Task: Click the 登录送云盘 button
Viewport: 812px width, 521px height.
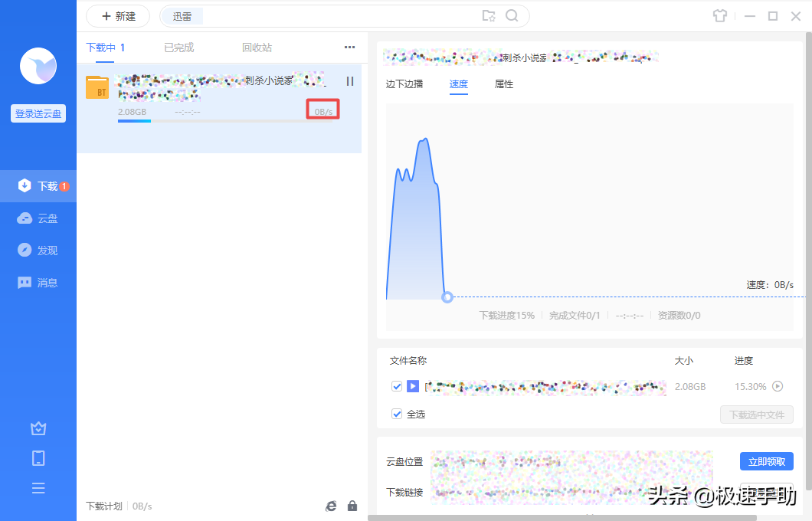Action: tap(38, 113)
